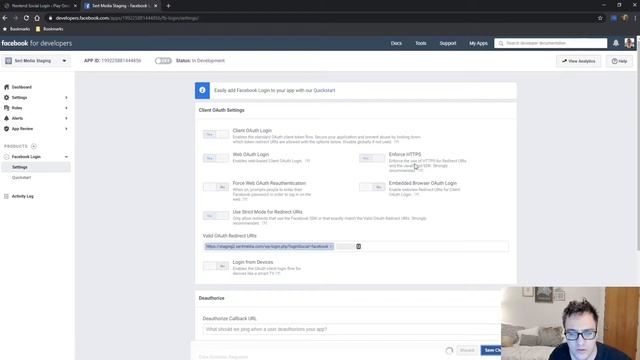Toggle the app status switch (In Development)

tap(163, 61)
